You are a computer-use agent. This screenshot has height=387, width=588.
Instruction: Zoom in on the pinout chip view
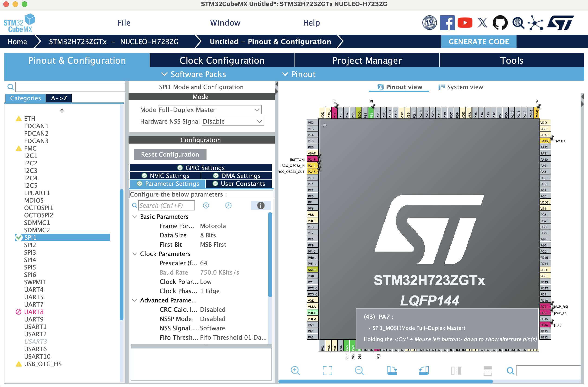click(x=295, y=371)
